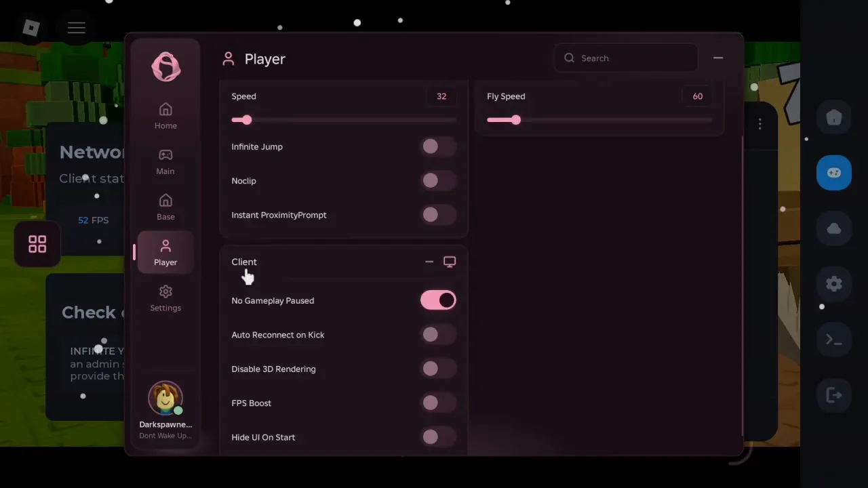Select the Player tab in the sidebar
868x488 pixels.
tap(165, 252)
